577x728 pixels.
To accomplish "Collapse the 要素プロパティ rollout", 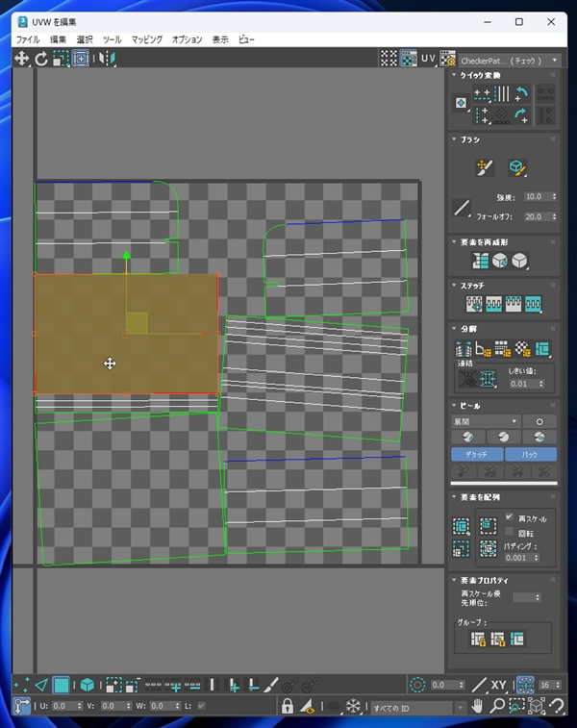I will 454,580.
